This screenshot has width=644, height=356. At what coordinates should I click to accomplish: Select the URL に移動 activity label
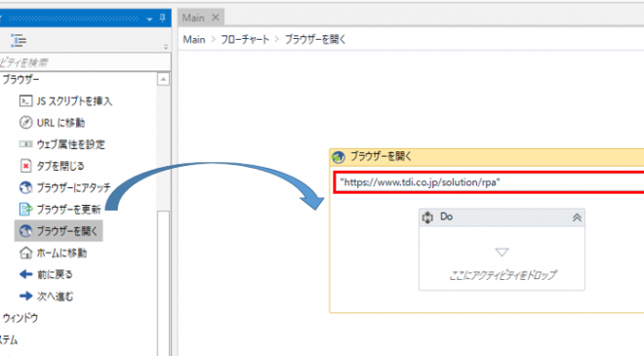pyautogui.click(x=60, y=123)
